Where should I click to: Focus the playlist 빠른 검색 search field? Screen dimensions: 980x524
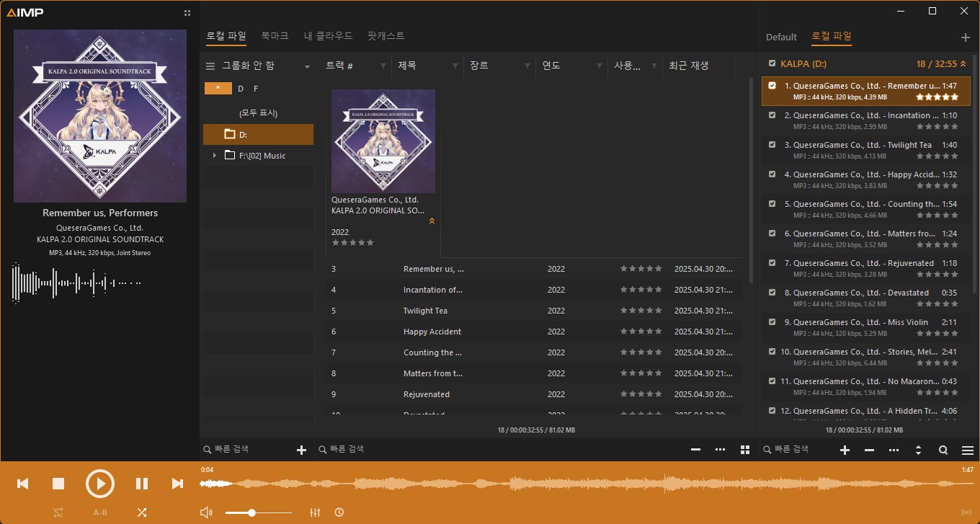click(x=798, y=450)
